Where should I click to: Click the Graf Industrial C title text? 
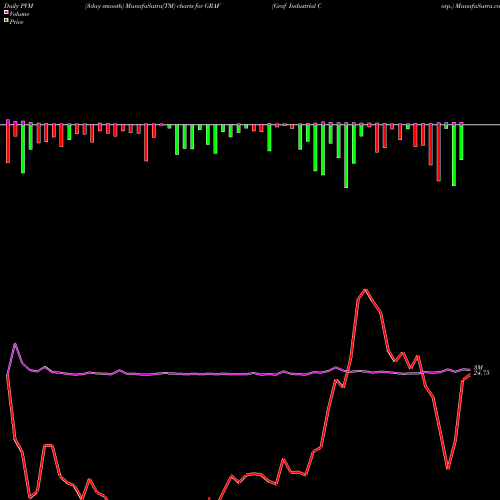(x=297, y=6)
